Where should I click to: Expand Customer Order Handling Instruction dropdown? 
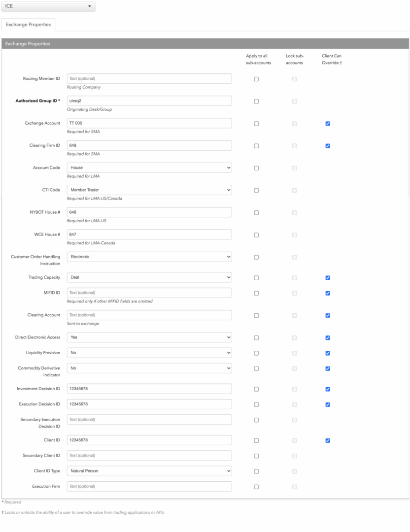point(149,257)
